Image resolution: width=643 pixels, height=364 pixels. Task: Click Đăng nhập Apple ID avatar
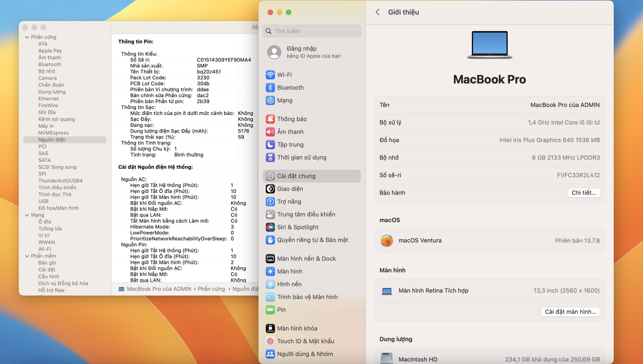point(274,52)
